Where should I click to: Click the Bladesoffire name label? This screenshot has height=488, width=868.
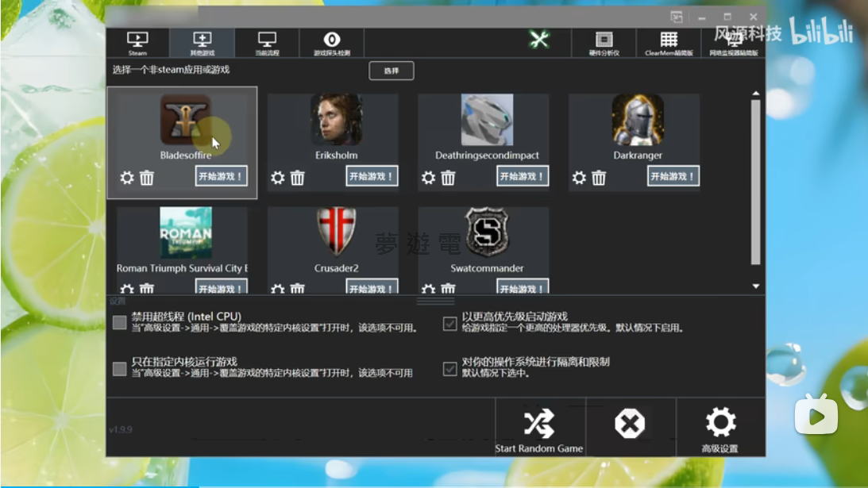(x=186, y=156)
